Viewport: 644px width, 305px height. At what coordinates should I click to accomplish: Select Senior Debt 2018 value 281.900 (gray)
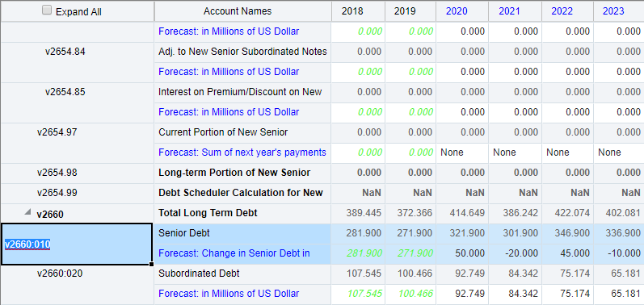pyautogui.click(x=364, y=233)
